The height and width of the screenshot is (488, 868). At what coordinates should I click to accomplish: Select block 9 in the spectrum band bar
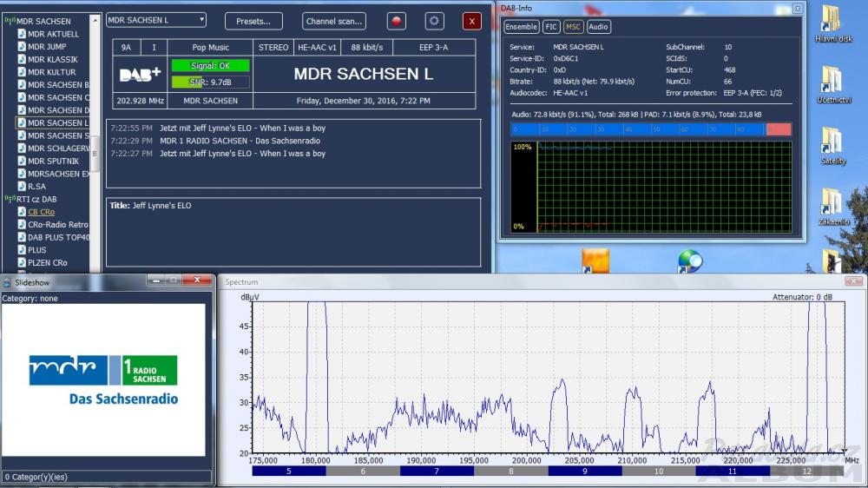tap(584, 471)
